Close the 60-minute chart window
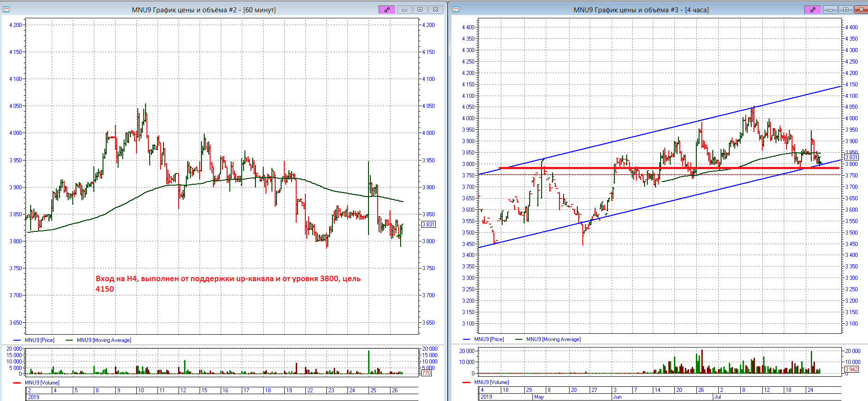 tap(436, 10)
